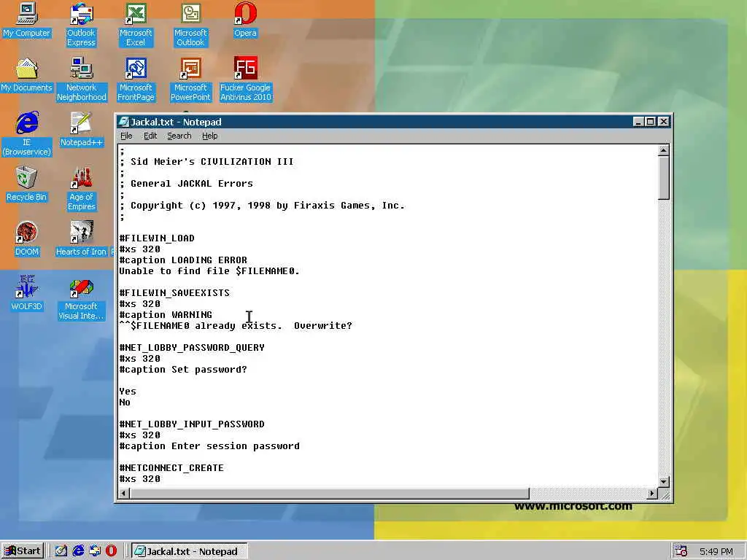Click the vertical scrollbar down arrow
The image size is (747, 560).
[x=664, y=482]
